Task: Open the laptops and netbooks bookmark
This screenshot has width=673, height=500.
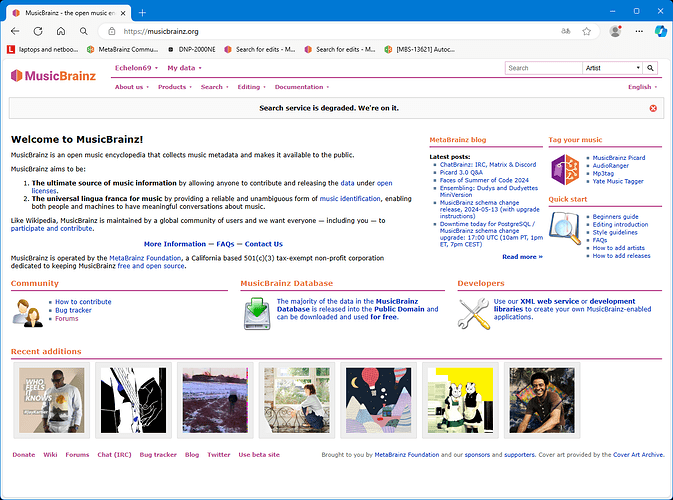Action: click(x=43, y=49)
